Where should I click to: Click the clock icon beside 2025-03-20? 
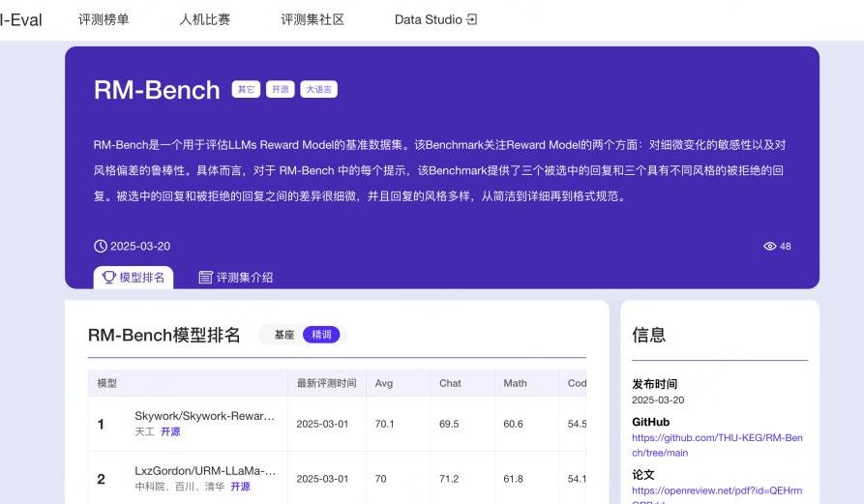101,247
